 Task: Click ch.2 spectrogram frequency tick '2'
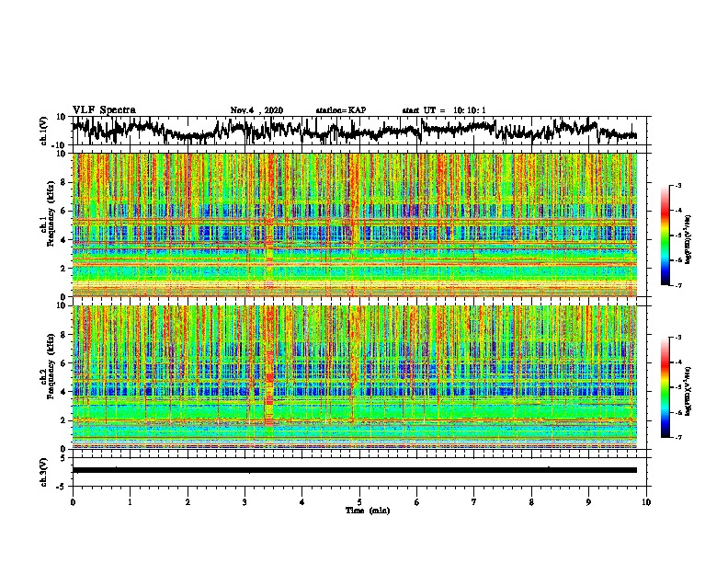click(x=64, y=420)
